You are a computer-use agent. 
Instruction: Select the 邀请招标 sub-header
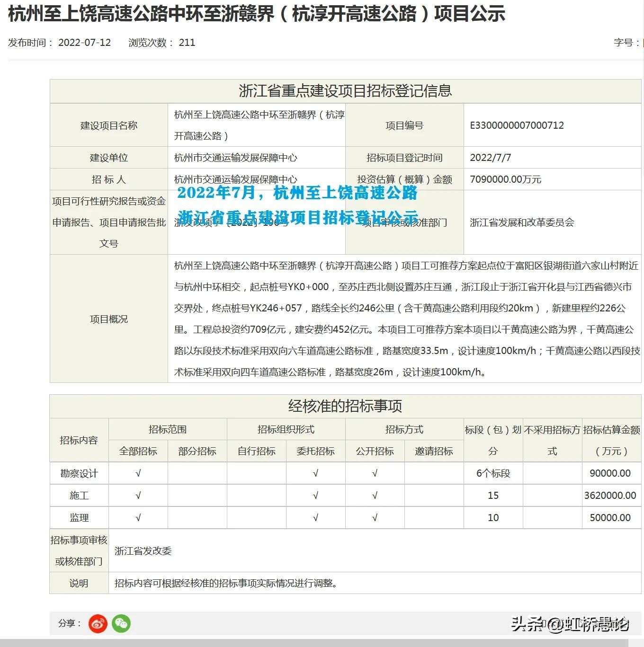(x=434, y=451)
